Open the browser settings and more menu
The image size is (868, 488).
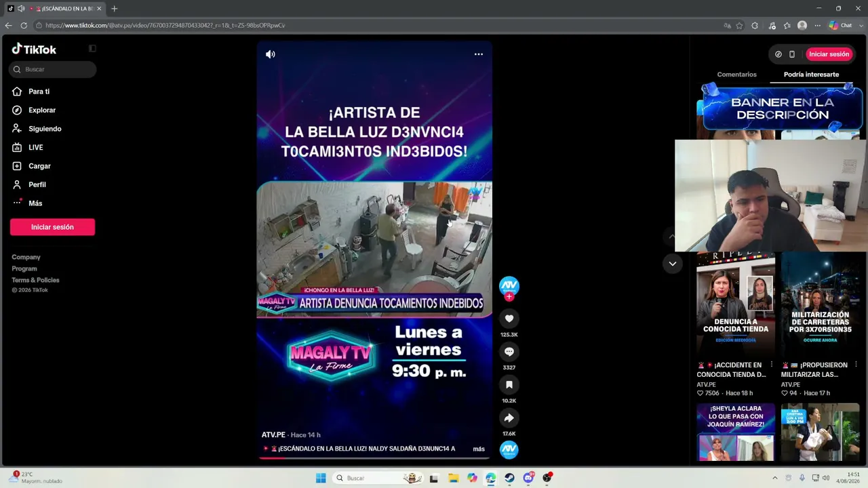click(x=817, y=25)
